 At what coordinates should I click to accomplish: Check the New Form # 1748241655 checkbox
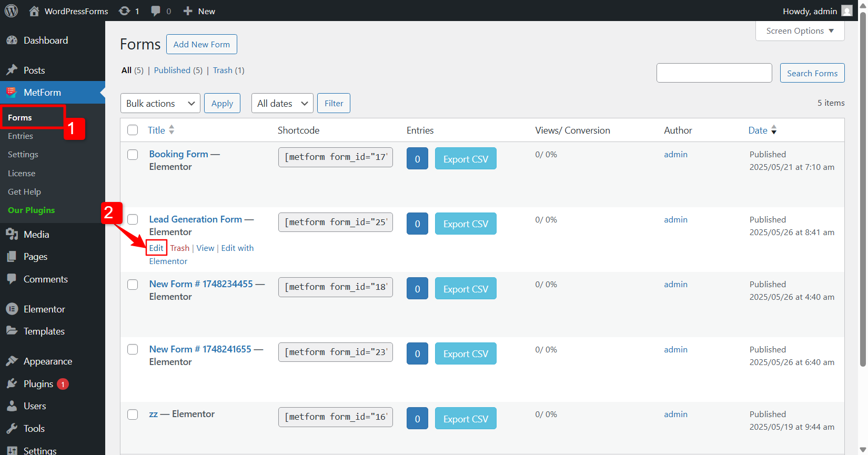coord(133,349)
